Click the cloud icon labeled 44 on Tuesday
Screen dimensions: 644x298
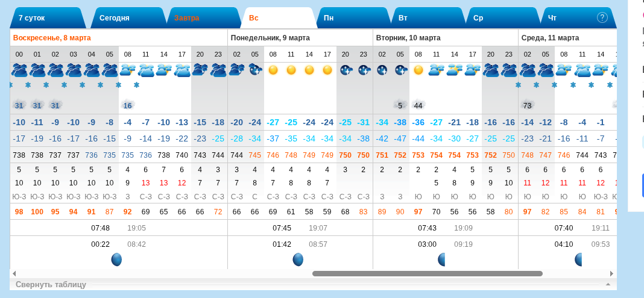tap(418, 105)
